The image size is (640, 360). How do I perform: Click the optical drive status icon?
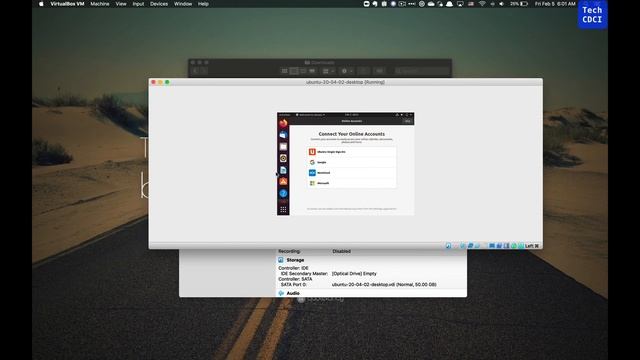[x=456, y=246]
